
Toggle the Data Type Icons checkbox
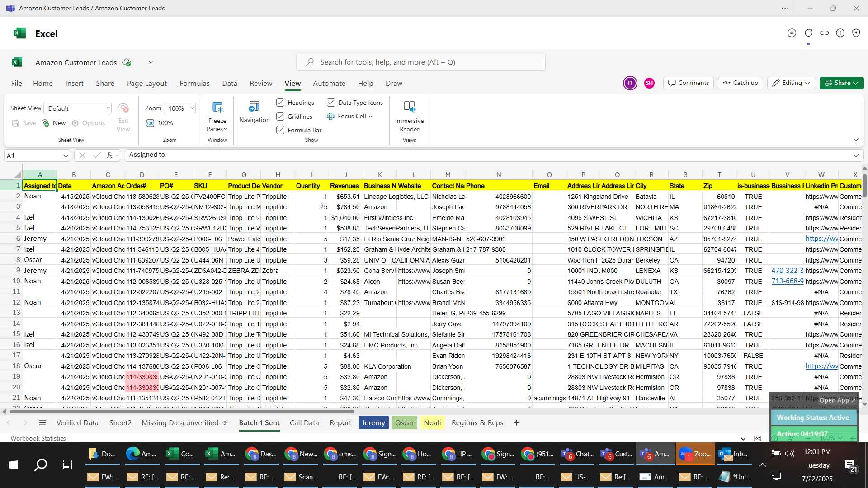point(331,103)
